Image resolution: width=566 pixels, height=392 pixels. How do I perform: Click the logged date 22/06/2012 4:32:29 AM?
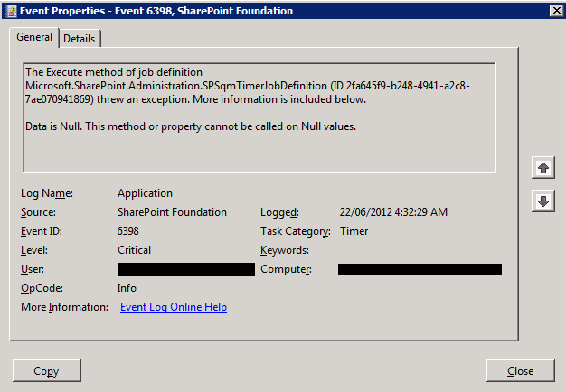coord(393,212)
